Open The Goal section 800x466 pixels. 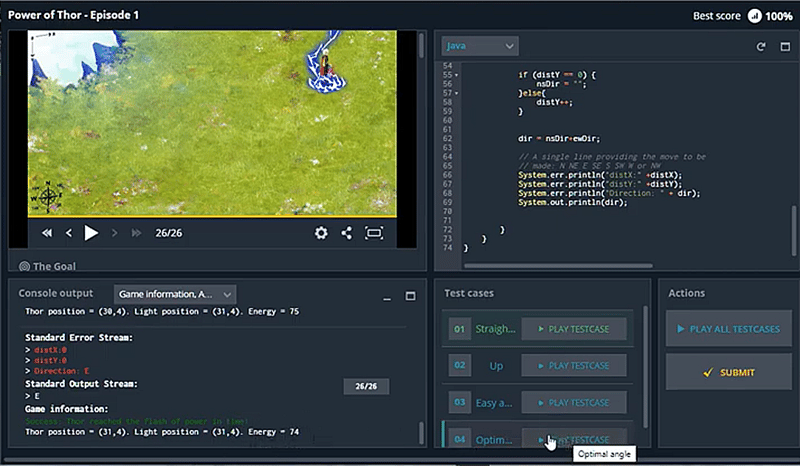pos(47,266)
